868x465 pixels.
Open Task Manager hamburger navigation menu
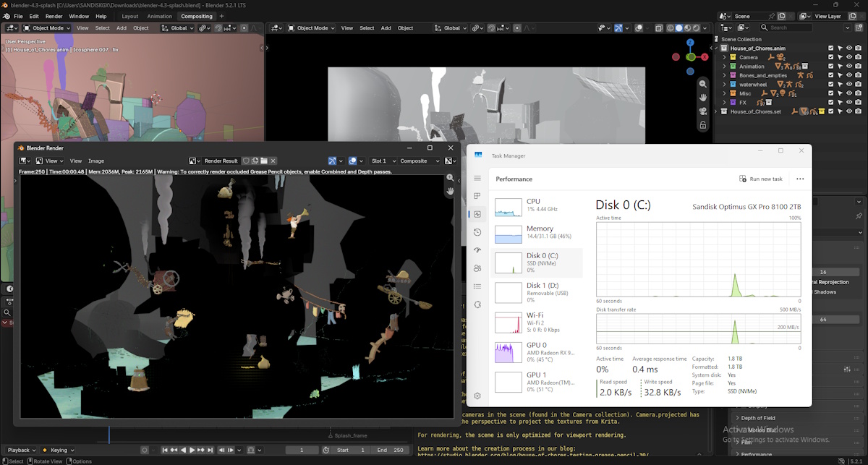click(477, 178)
